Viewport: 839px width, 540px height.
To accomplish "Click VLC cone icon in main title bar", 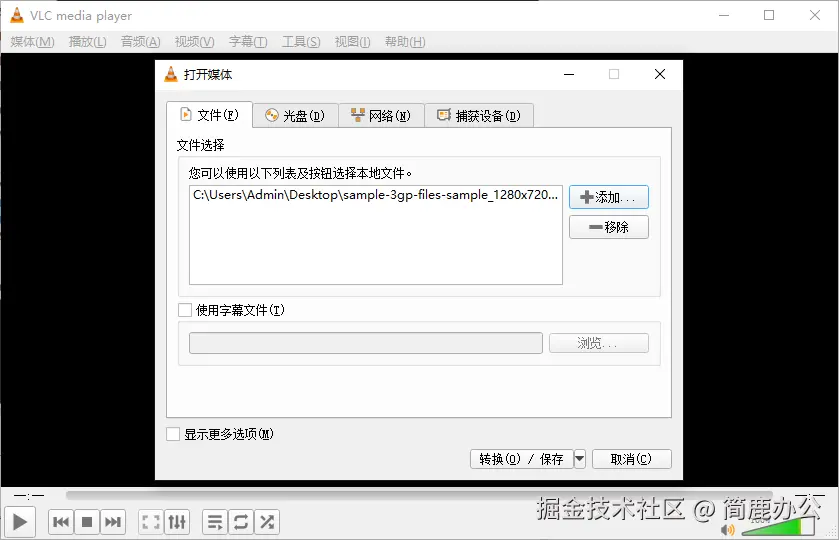I will point(17,15).
